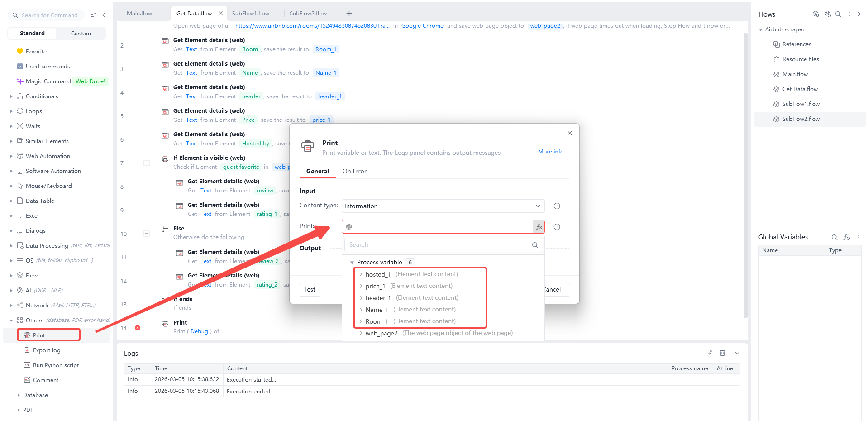Click the Comment command icon

(28, 380)
